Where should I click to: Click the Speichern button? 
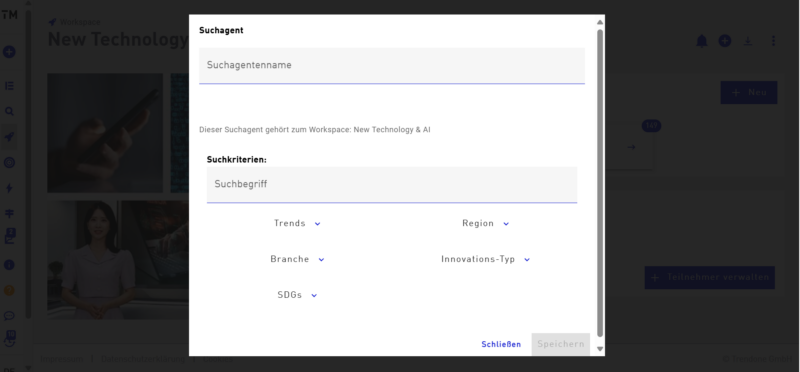tap(561, 344)
